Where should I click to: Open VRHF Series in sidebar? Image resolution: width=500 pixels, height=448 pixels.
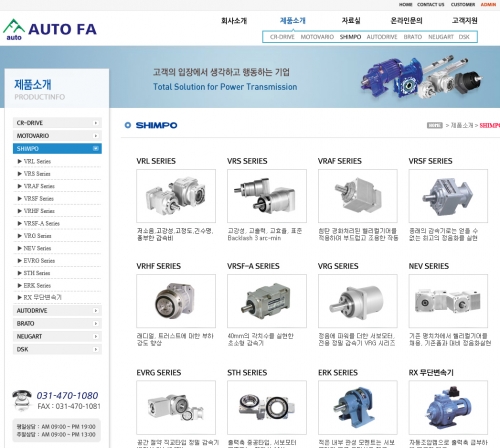39,211
